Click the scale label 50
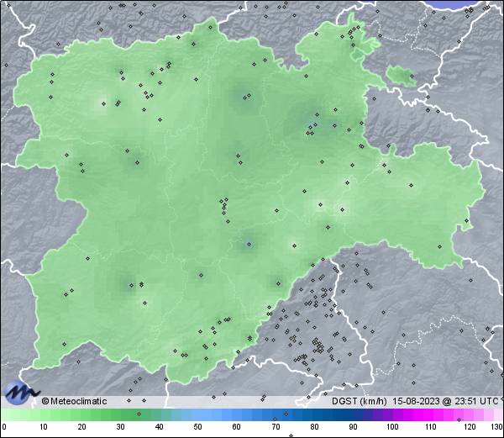 tap(197, 427)
